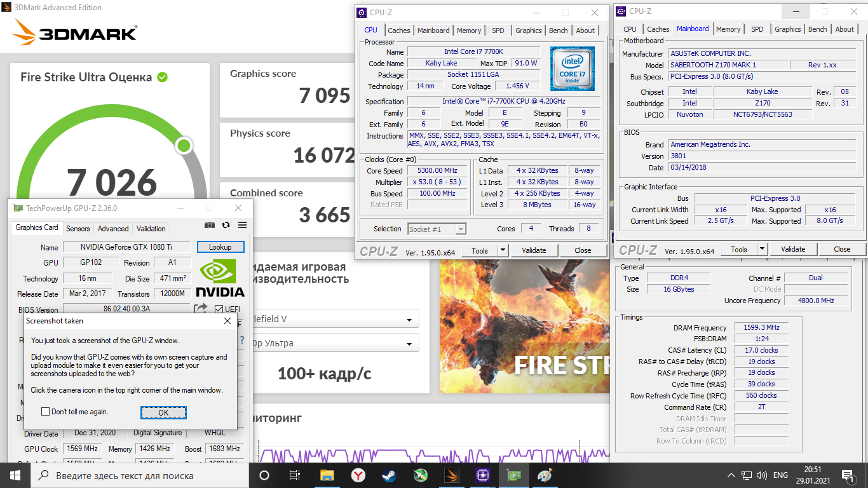Click the NVIDIA GeForce GTX 1080 Ti name field

(x=126, y=247)
